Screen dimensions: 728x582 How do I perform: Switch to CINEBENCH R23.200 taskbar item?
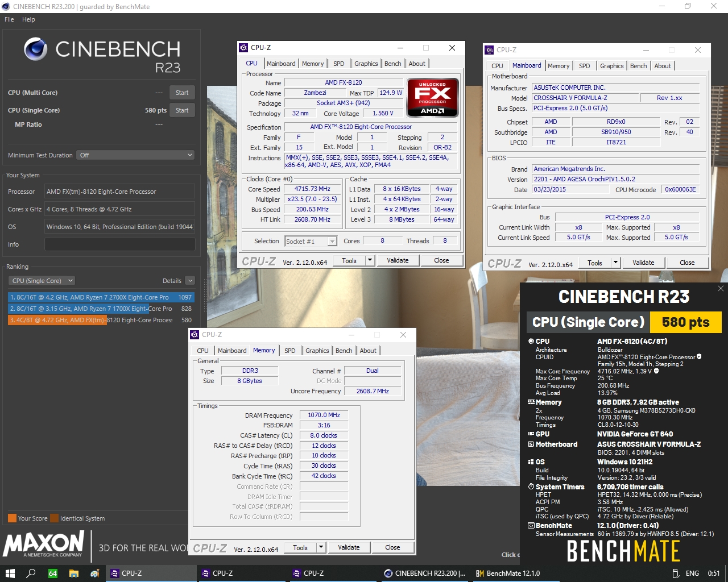click(425, 573)
